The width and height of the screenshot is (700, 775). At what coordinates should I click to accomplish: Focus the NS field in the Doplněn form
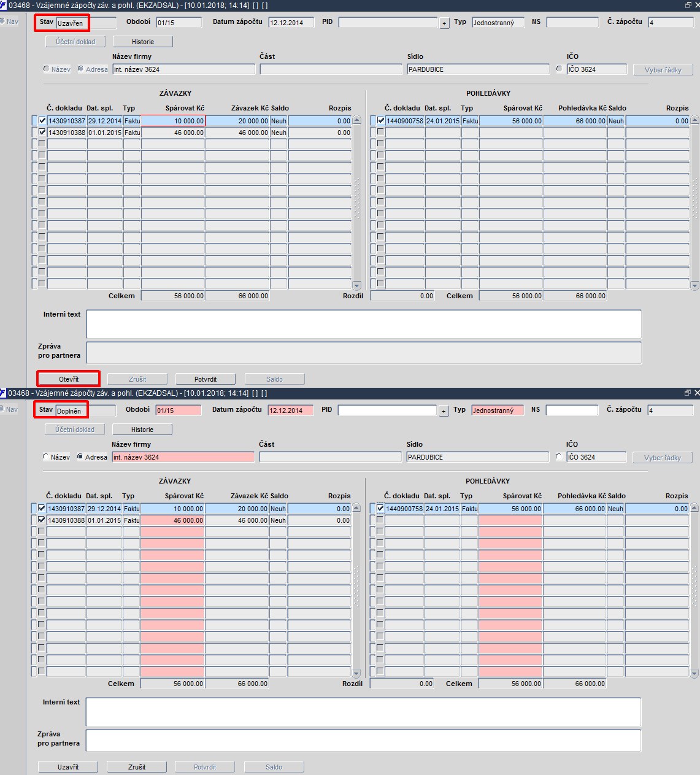click(x=572, y=411)
